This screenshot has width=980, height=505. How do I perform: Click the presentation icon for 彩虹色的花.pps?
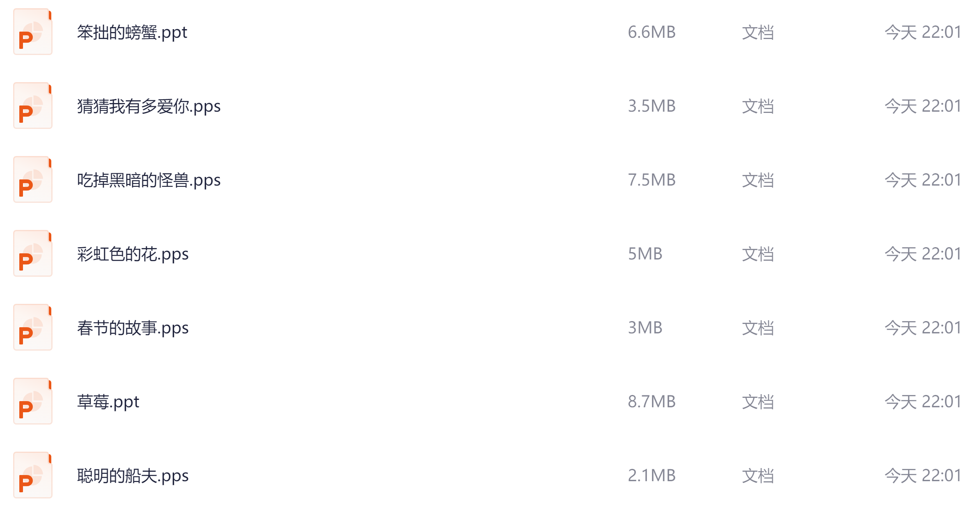(x=33, y=254)
